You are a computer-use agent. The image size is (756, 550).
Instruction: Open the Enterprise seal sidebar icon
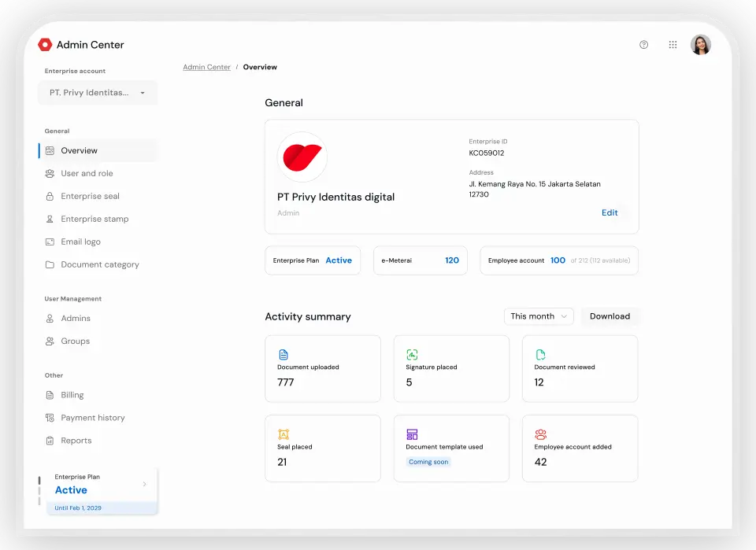(50, 196)
